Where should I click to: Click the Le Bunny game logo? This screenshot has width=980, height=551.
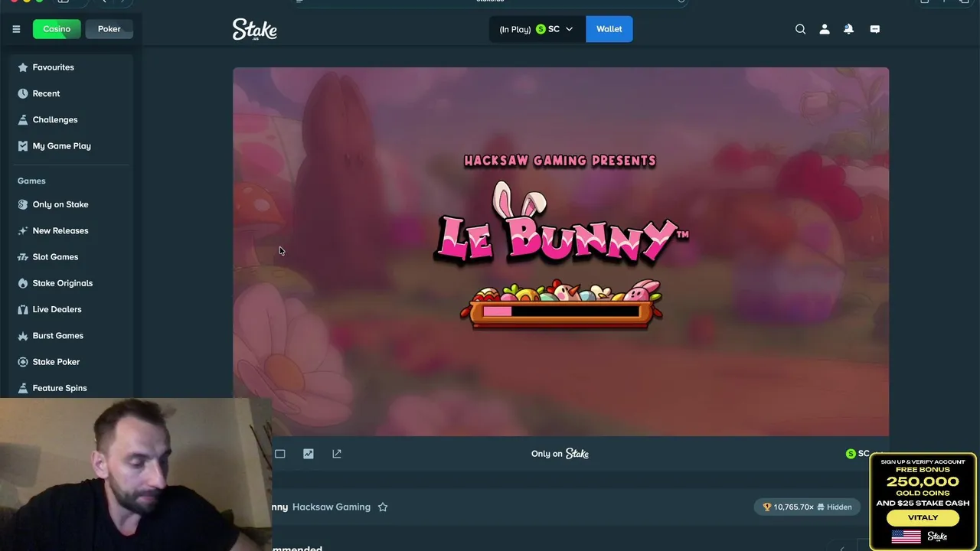point(560,223)
